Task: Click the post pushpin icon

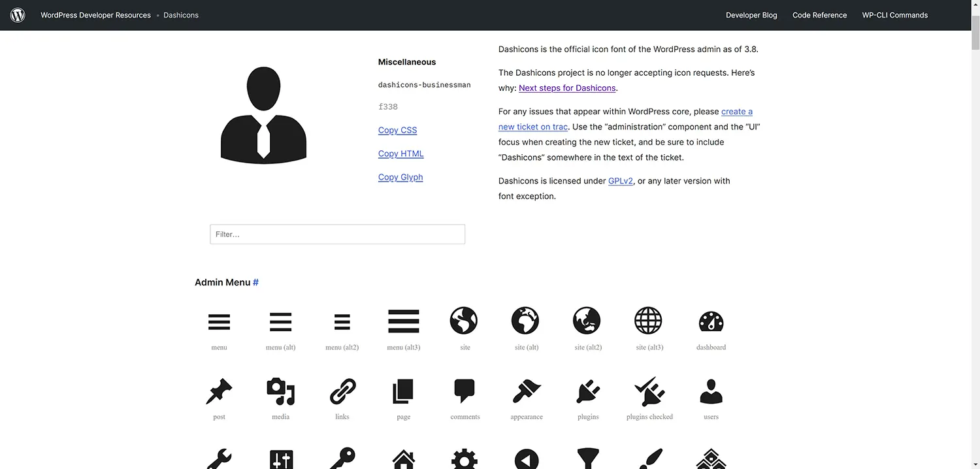Action: (x=219, y=390)
